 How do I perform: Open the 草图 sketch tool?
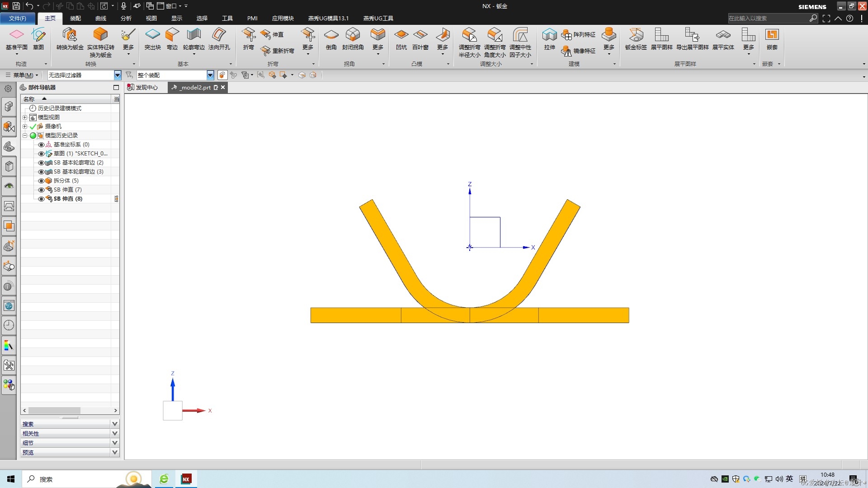pos(38,39)
